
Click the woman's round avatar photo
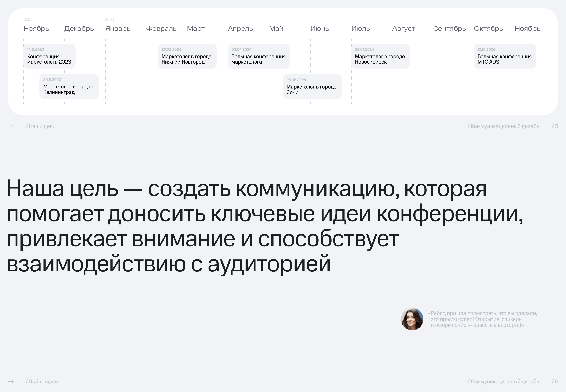click(x=412, y=319)
